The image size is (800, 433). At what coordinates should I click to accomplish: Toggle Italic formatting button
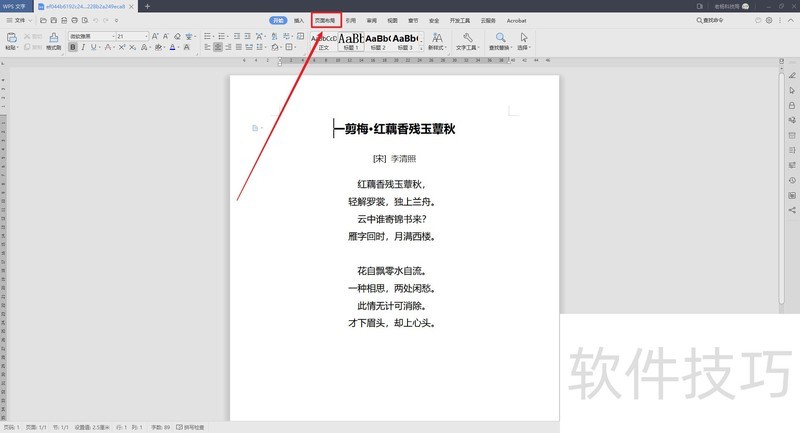[x=83, y=47]
